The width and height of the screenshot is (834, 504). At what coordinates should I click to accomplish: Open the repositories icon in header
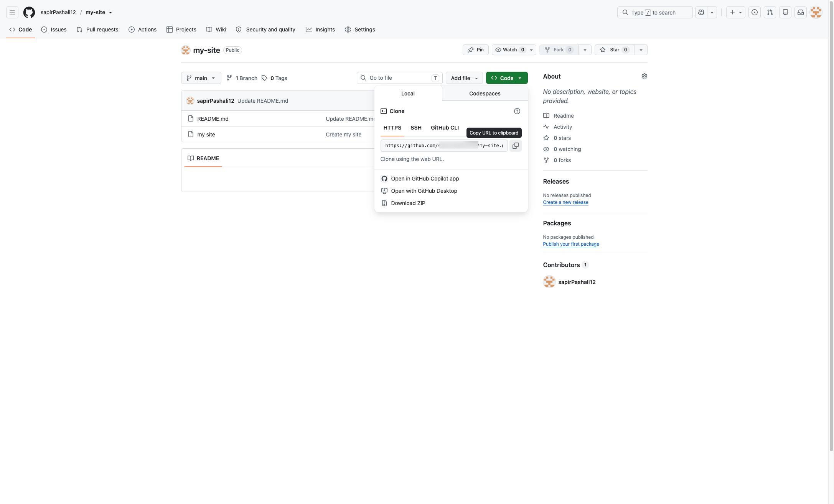pos(785,12)
